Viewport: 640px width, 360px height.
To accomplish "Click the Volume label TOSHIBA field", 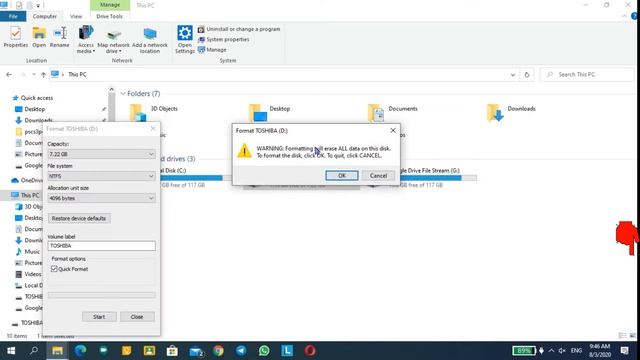I will point(101,246).
